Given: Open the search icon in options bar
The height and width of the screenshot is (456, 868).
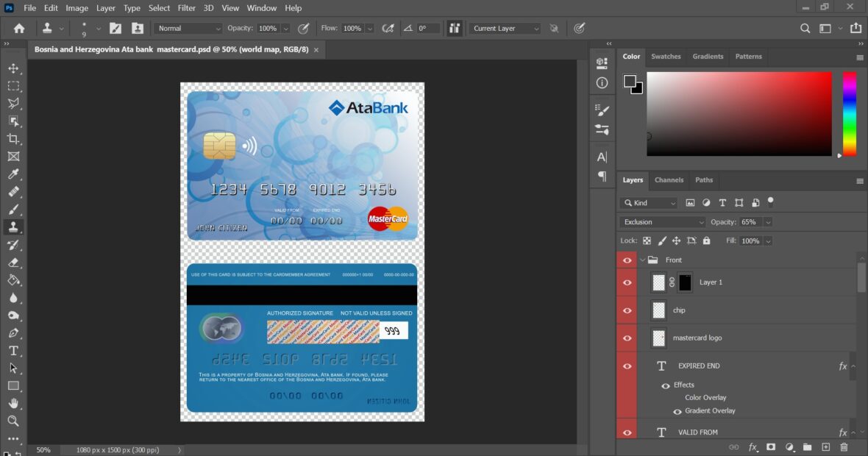Looking at the screenshot, I should (x=805, y=28).
